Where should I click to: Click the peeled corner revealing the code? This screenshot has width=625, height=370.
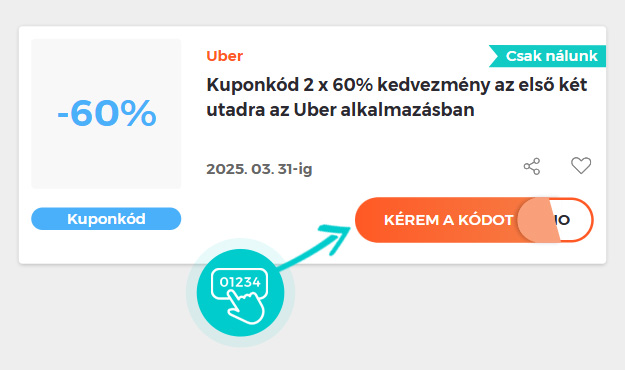point(538,220)
